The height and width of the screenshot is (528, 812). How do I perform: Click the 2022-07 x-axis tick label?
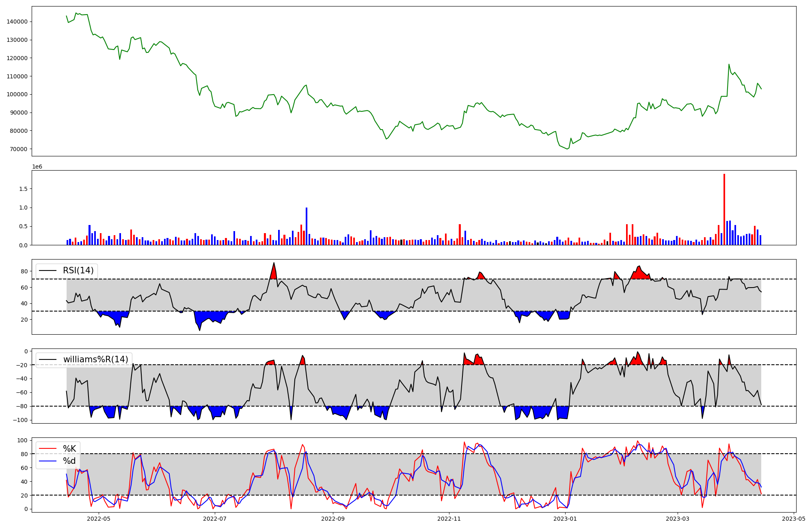pyautogui.click(x=215, y=519)
